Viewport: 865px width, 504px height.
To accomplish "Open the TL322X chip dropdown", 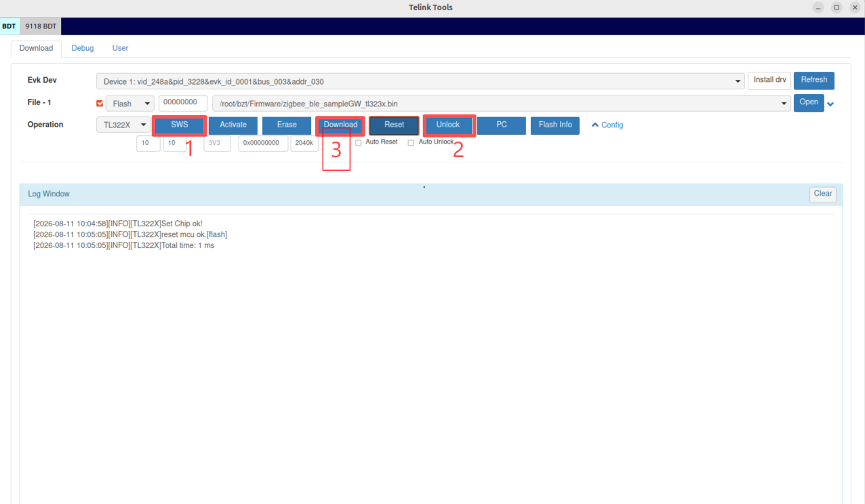I will pyautogui.click(x=123, y=125).
